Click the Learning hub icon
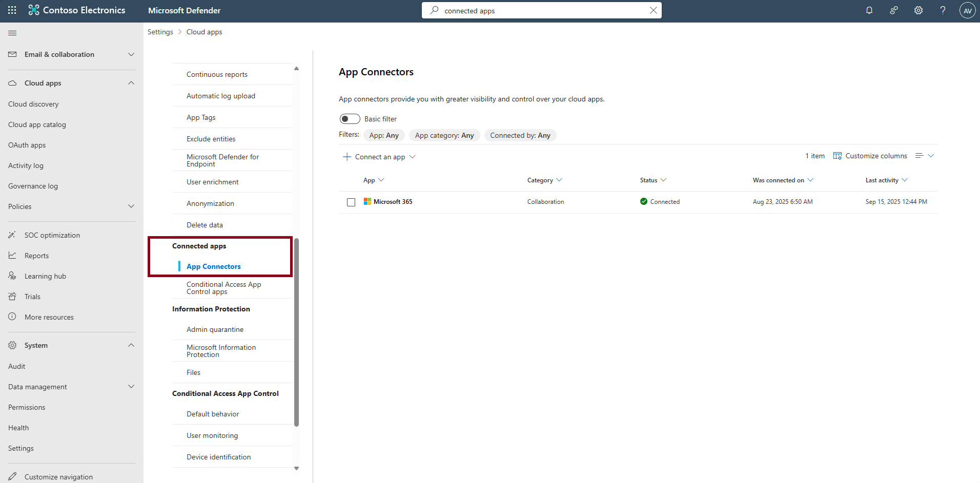 tap(12, 276)
